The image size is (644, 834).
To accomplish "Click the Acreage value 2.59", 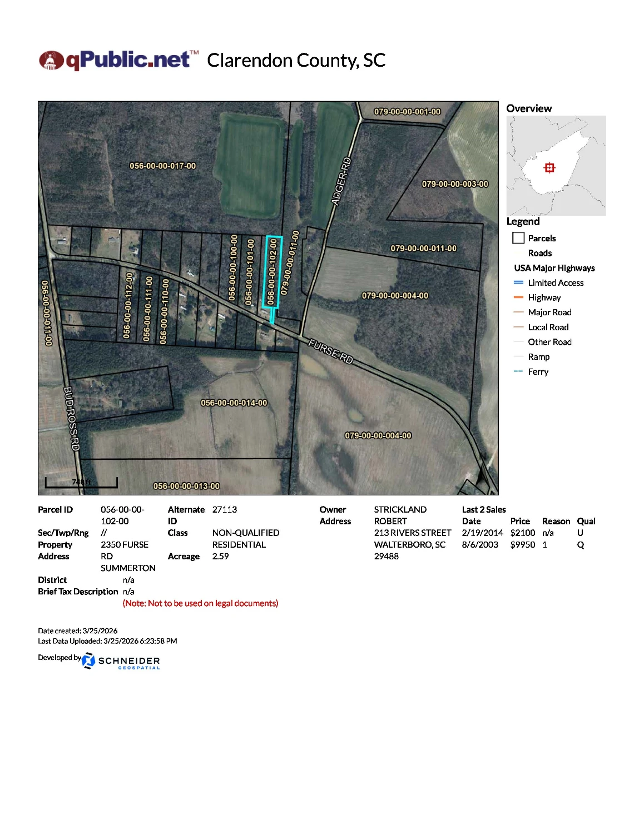I will coord(220,556).
